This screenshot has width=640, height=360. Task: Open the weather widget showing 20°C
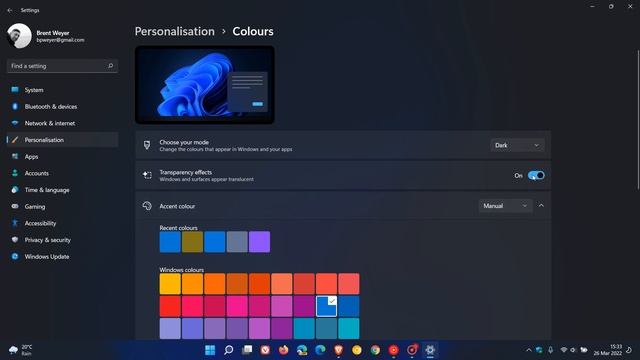coord(20,350)
